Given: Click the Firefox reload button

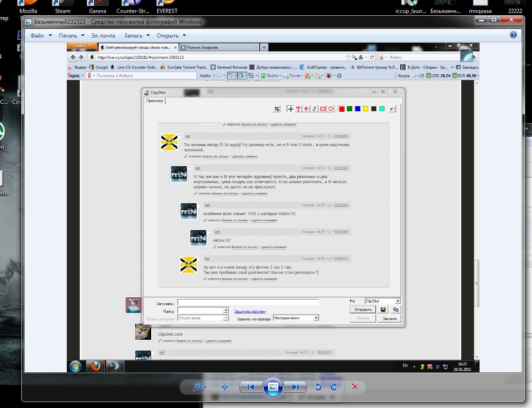Looking at the screenshot, I should tap(372, 57).
